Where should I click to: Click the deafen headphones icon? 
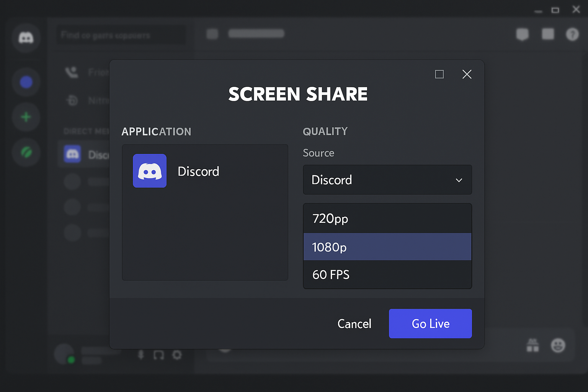(158, 355)
